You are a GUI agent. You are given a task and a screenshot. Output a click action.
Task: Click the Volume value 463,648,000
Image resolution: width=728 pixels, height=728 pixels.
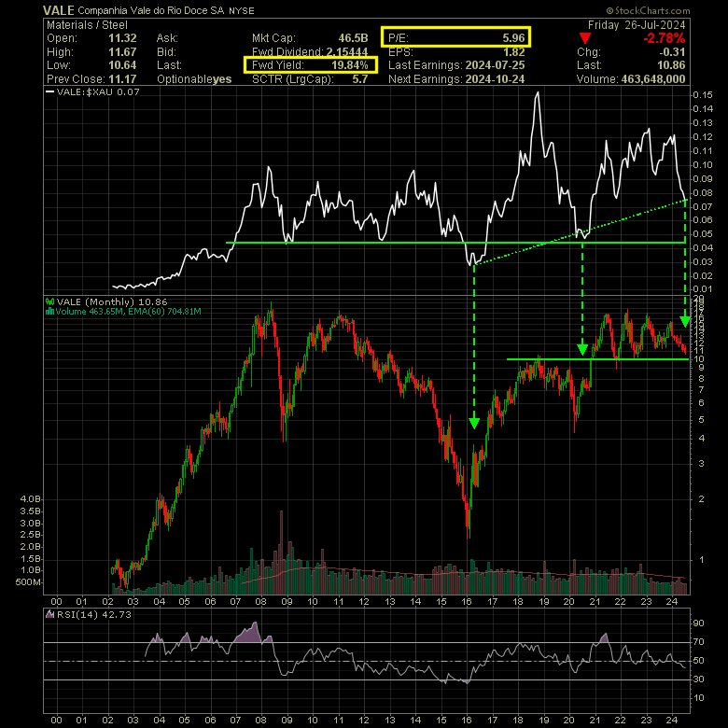click(x=653, y=79)
